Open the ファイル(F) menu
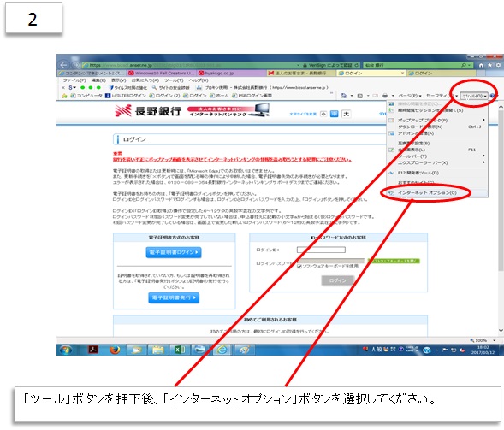The image size is (504, 430). (x=74, y=80)
